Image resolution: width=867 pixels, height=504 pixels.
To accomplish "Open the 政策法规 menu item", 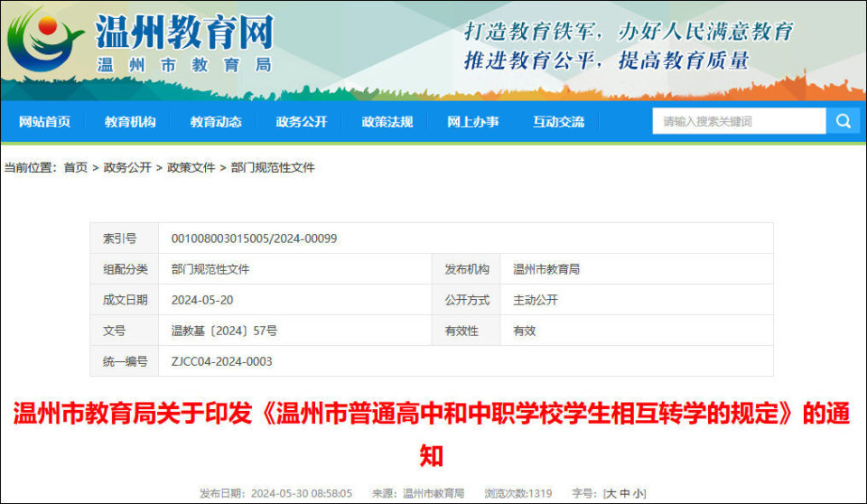I will point(387,122).
